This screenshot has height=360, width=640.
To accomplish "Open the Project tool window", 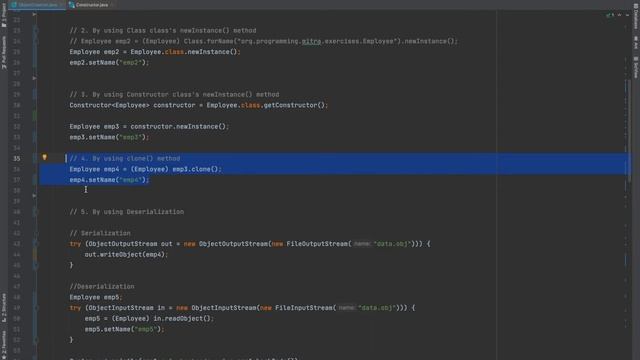I will pos(4,15).
